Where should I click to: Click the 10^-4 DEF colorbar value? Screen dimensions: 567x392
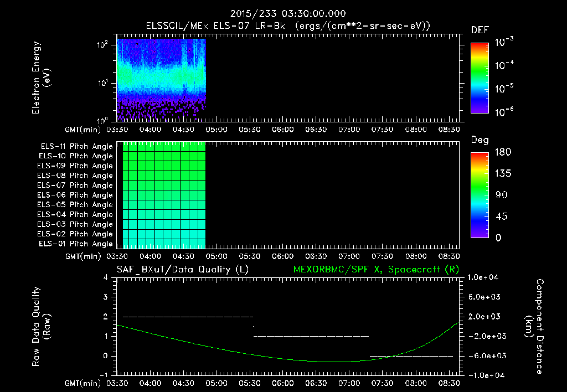click(x=504, y=65)
